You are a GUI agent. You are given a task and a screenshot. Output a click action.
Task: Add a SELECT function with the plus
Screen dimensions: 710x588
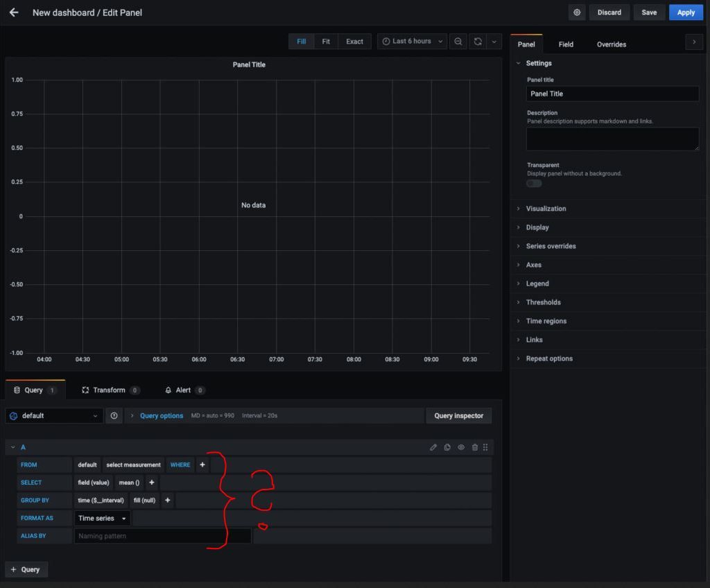152,483
